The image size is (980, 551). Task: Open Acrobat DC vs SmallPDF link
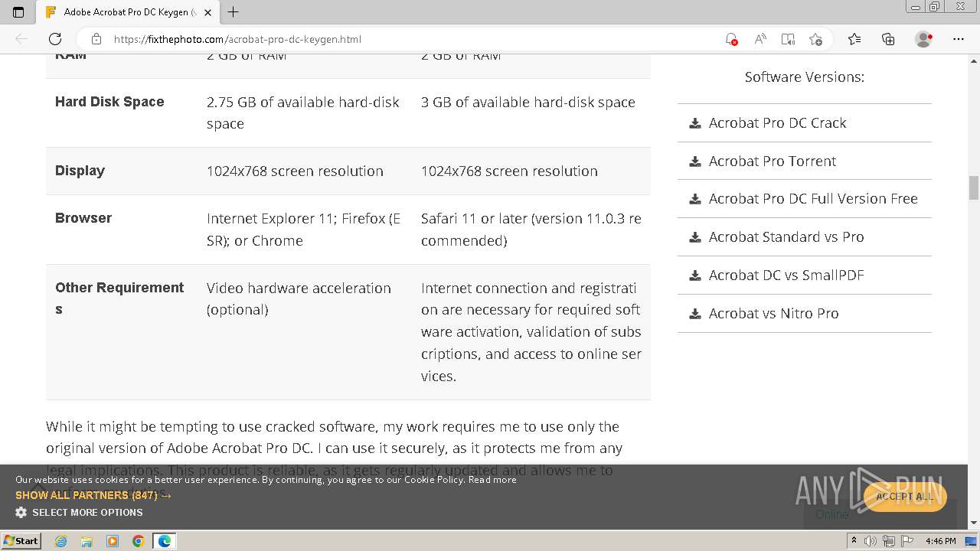786,275
